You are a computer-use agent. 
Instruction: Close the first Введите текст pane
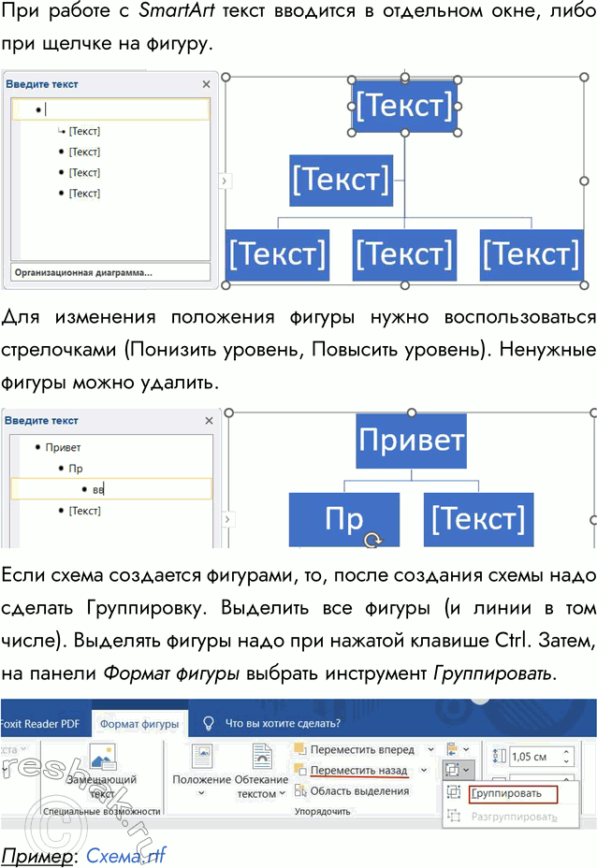coord(207,84)
